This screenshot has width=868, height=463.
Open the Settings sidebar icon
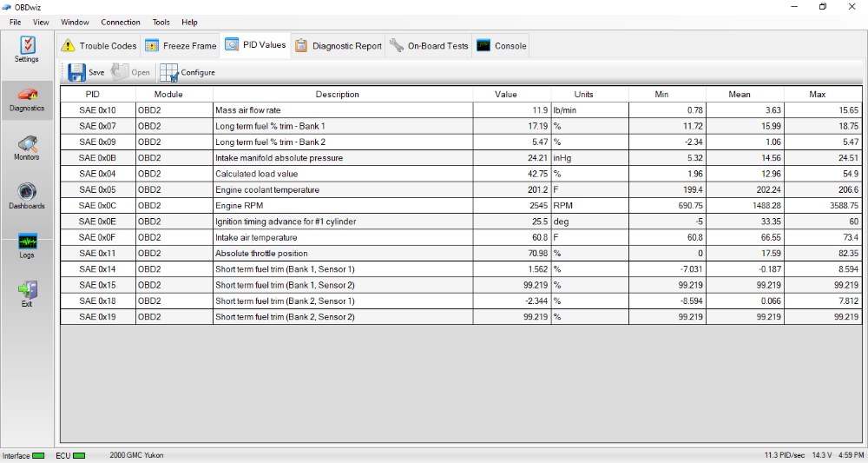(27, 45)
